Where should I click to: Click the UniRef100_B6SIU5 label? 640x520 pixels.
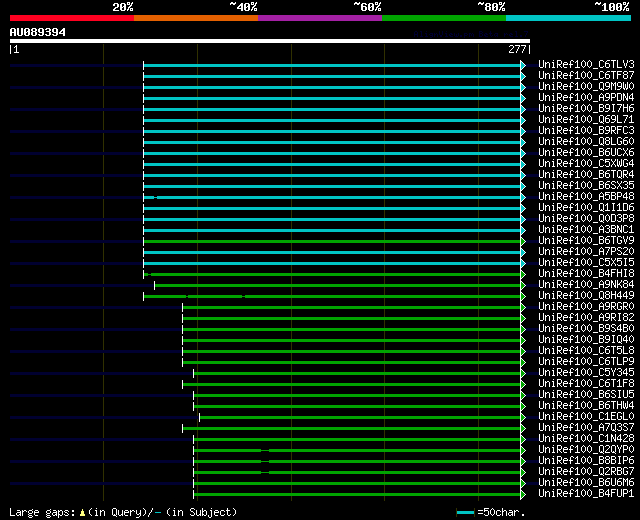586,395
